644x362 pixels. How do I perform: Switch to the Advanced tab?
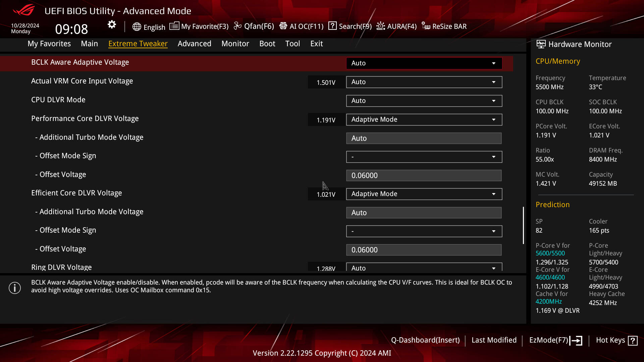tap(194, 44)
